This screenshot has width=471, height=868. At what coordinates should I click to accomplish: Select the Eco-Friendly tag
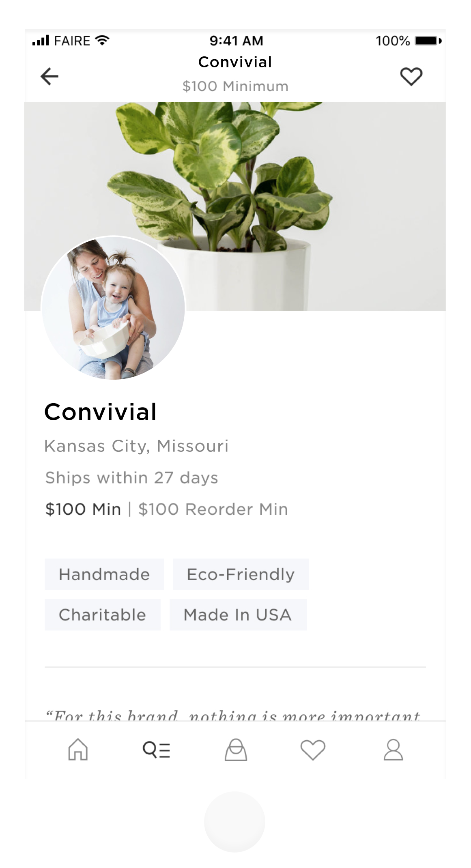point(241,574)
